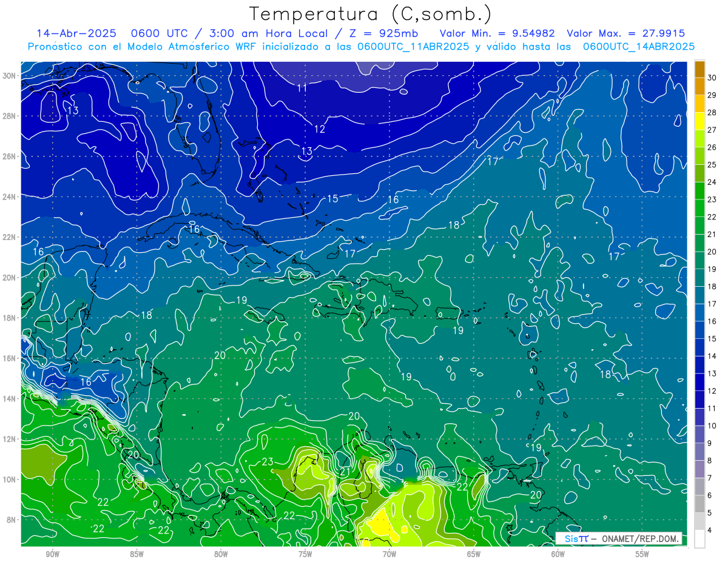Click the "90W" longitude axis label
Image resolution: width=728 pixels, height=562 pixels.
coord(52,554)
